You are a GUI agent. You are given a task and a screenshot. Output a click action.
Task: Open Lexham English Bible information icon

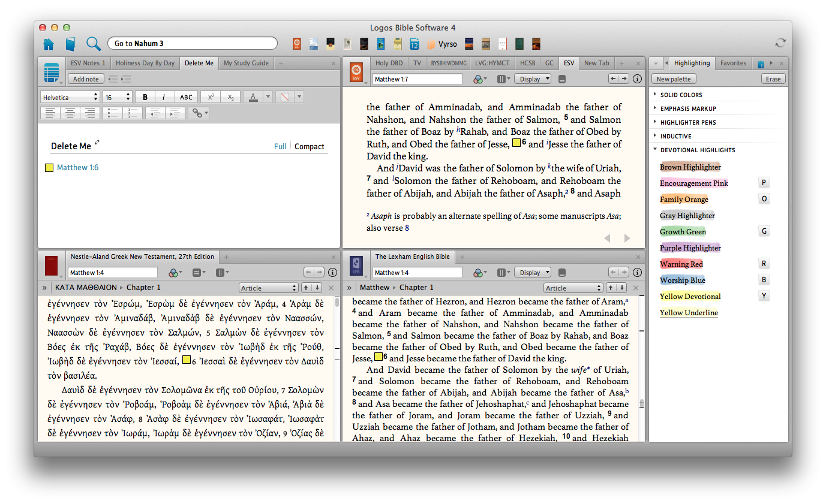[x=637, y=273]
